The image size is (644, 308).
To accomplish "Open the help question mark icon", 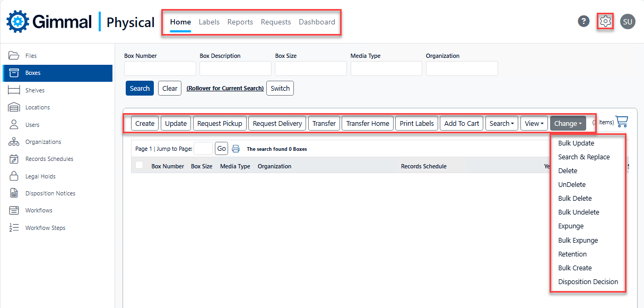I will point(584,21).
